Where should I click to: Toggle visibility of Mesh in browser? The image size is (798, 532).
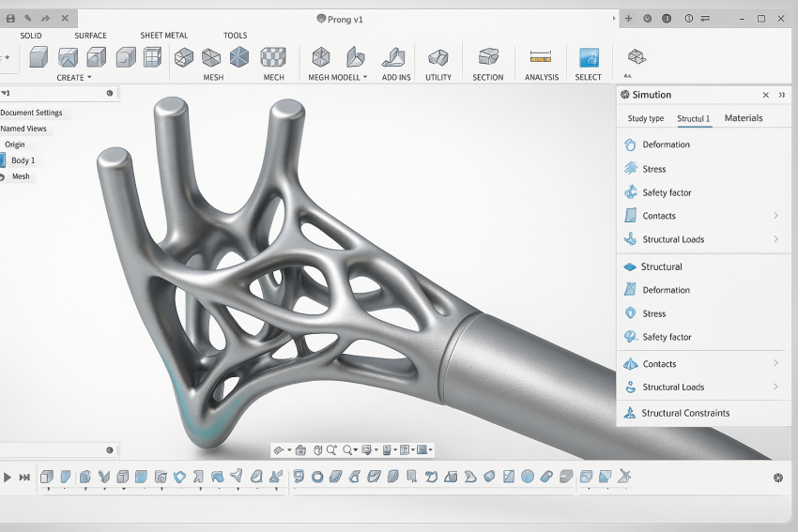3,176
